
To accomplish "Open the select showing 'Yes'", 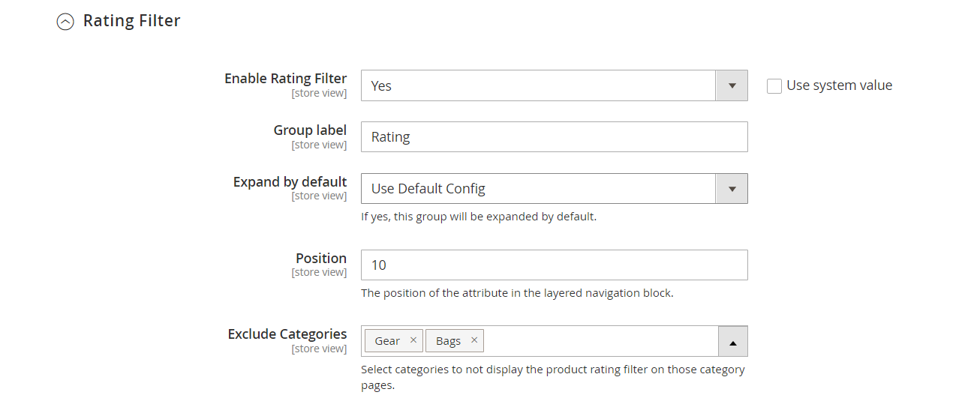I will click(538, 85).
